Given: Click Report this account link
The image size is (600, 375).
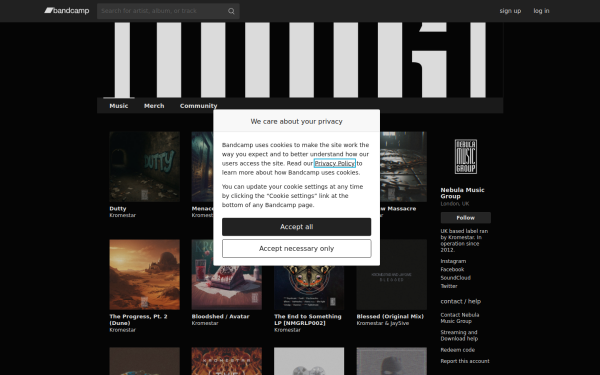Looking at the screenshot, I should click(465, 361).
